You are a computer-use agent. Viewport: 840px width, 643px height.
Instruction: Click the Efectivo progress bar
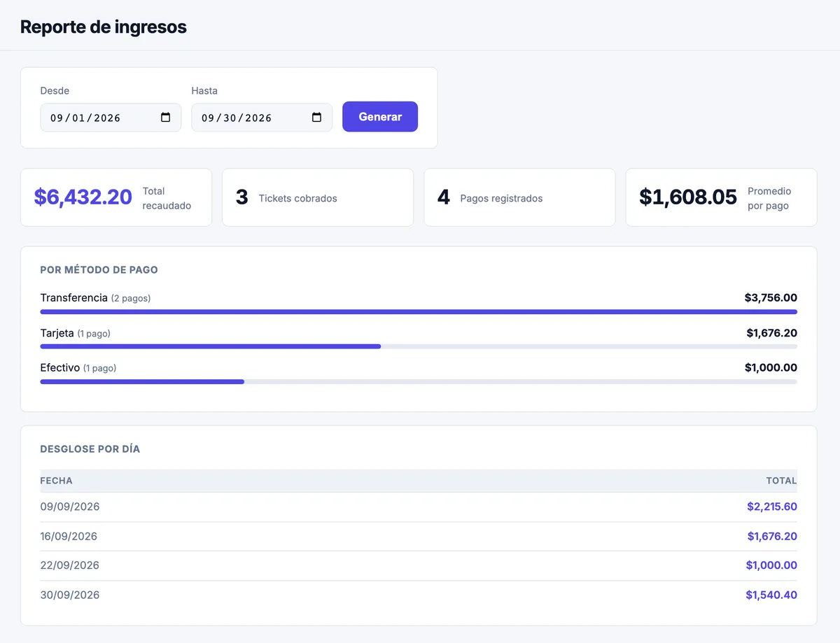(419, 381)
